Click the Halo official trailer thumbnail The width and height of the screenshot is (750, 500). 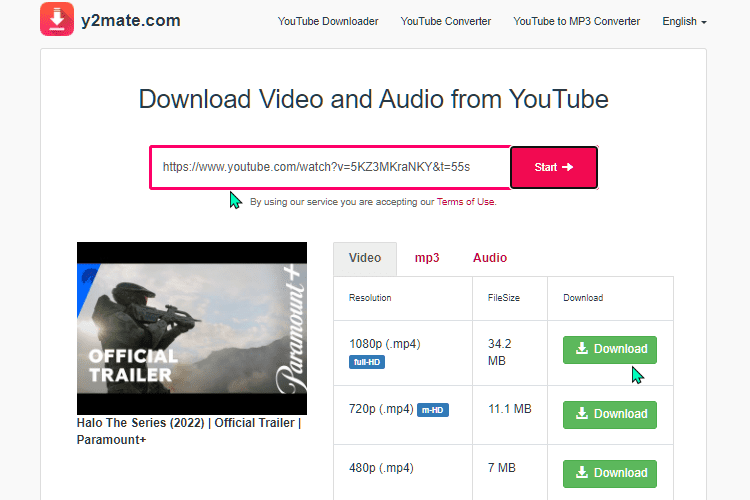pos(192,328)
